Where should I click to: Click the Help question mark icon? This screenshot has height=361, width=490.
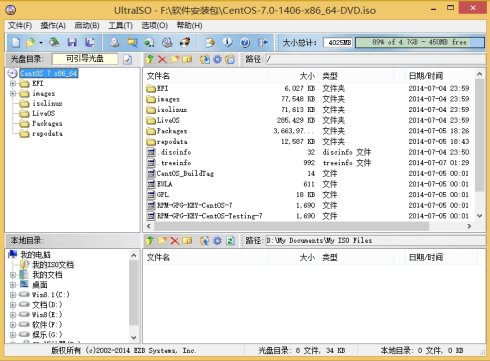coord(245,42)
